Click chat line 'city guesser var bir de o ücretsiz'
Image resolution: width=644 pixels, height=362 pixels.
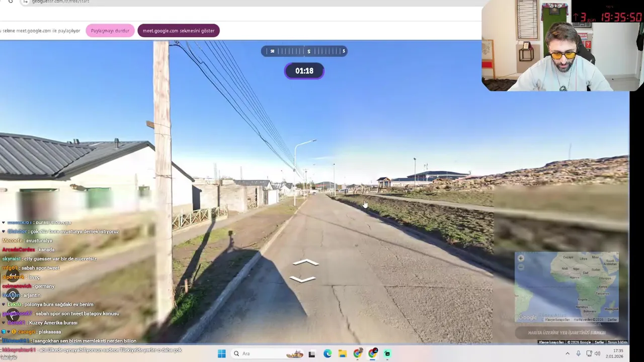point(60,259)
